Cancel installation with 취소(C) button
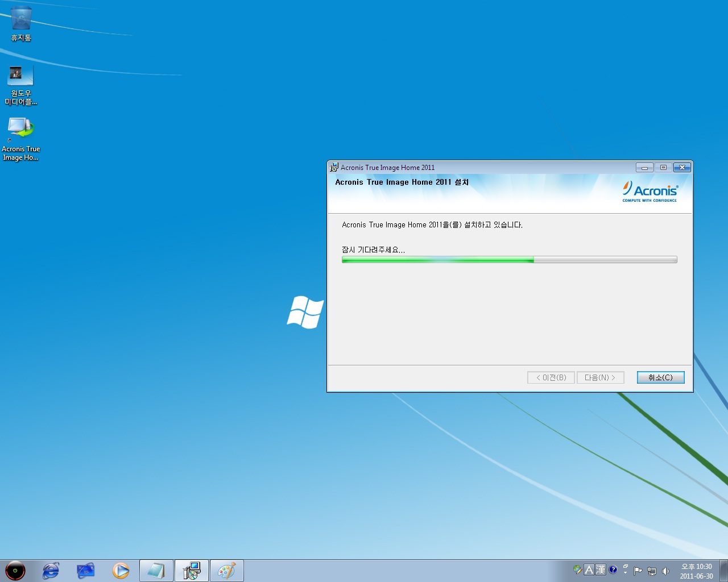 tap(660, 377)
